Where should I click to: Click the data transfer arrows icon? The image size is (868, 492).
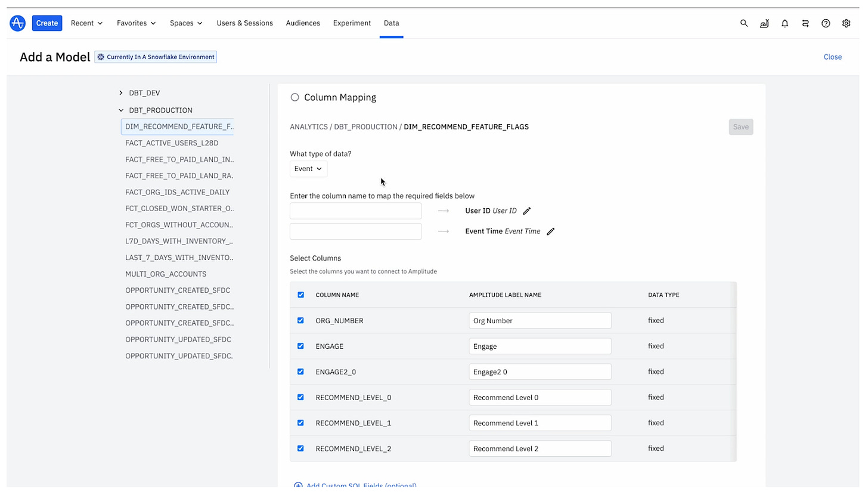tap(805, 23)
